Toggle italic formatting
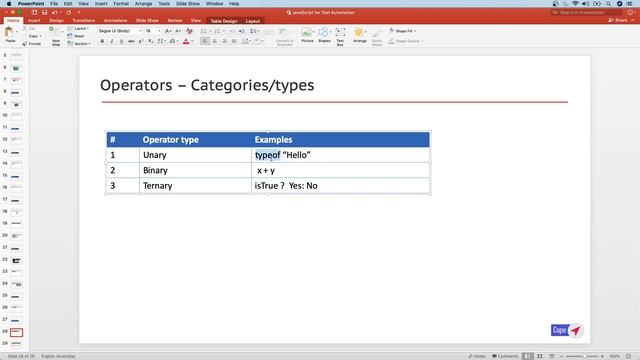Image resolution: width=640 pixels, height=360 pixels. (x=111, y=41)
